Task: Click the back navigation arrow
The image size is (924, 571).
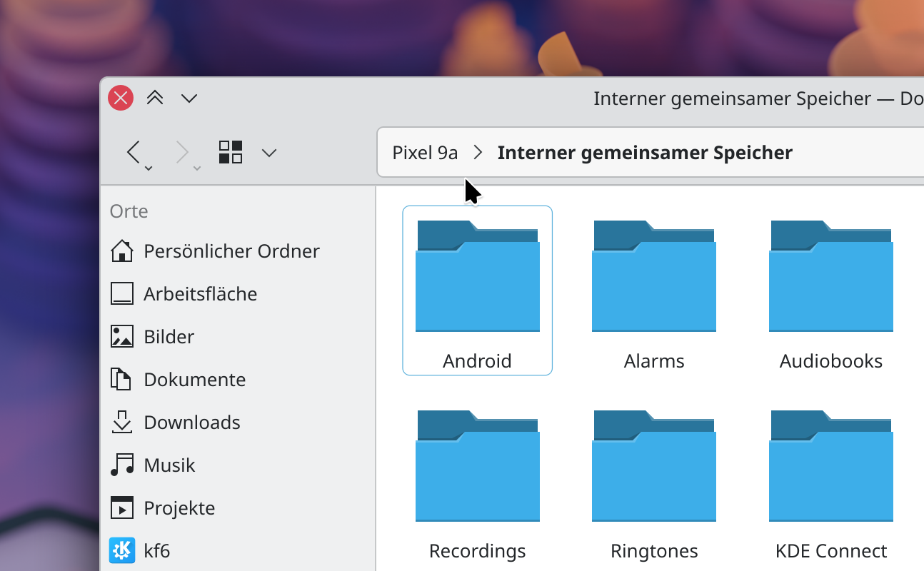Action: pos(134,152)
